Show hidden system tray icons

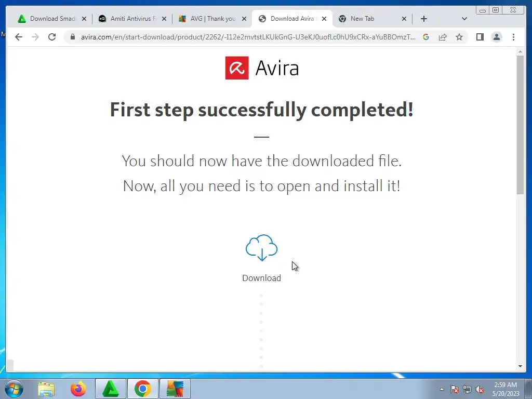[x=442, y=389]
